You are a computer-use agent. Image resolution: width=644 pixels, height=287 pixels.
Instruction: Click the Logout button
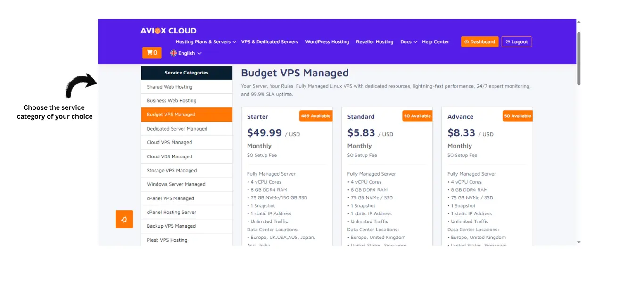pyautogui.click(x=516, y=42)
